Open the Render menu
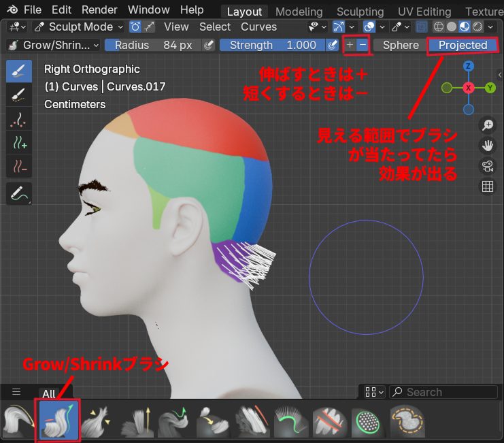Screen dimensions: 504x443 (x=99, y=10)
